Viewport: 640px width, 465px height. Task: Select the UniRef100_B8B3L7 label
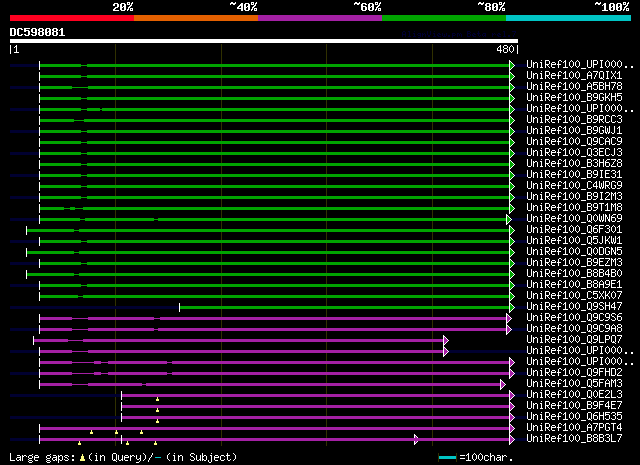click(574, 439)
